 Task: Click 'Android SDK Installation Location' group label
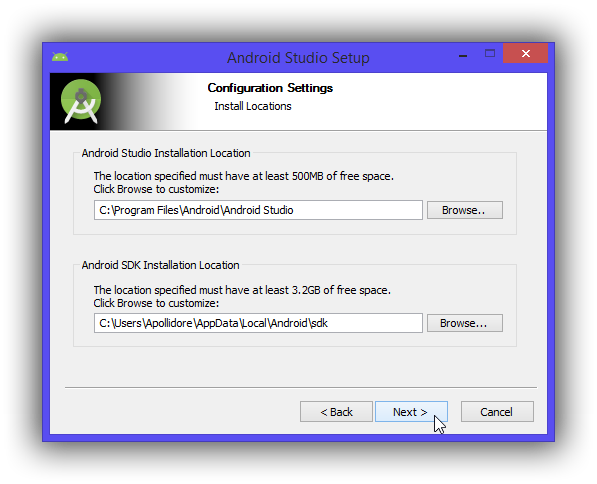click(x=160, y=265)
